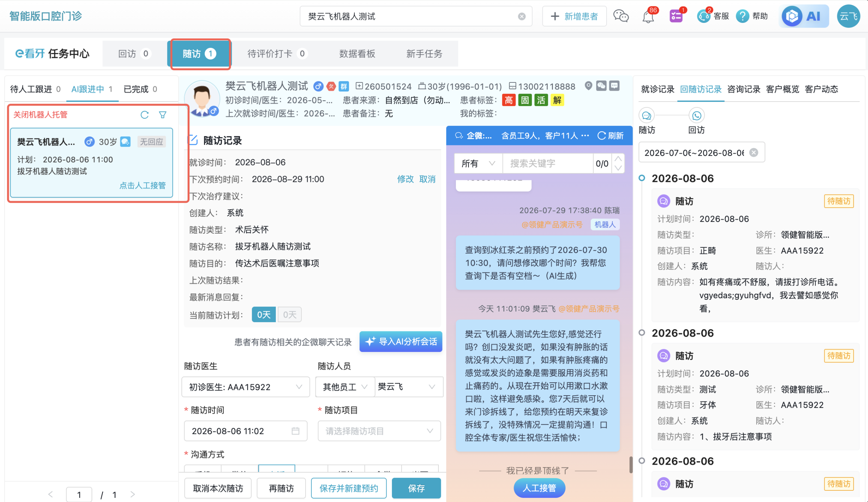868x502 pixels.
Task: Click the 群 group badge icon
Action: point(344,86)
